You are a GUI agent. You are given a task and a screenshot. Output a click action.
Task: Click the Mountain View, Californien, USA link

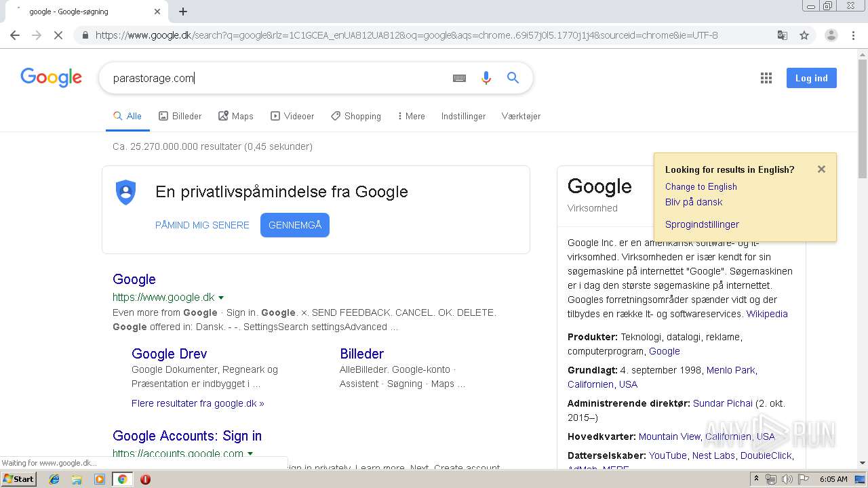707,436
